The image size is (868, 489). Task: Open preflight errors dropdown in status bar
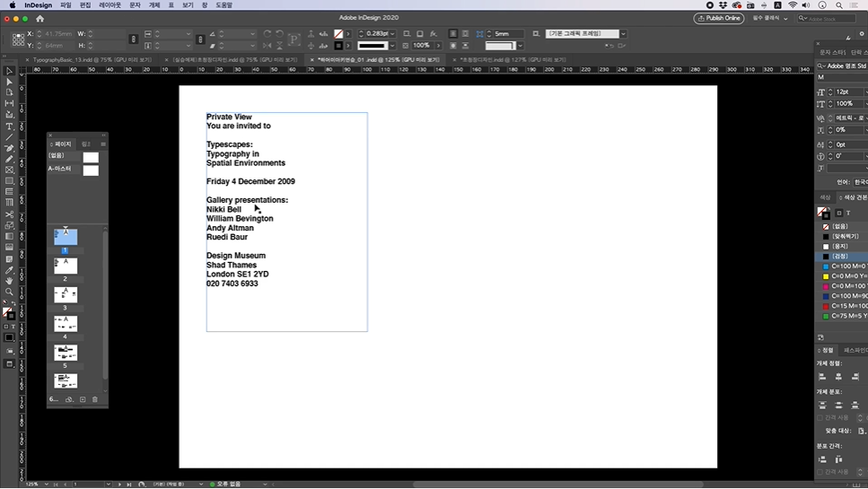coord(265,485)
